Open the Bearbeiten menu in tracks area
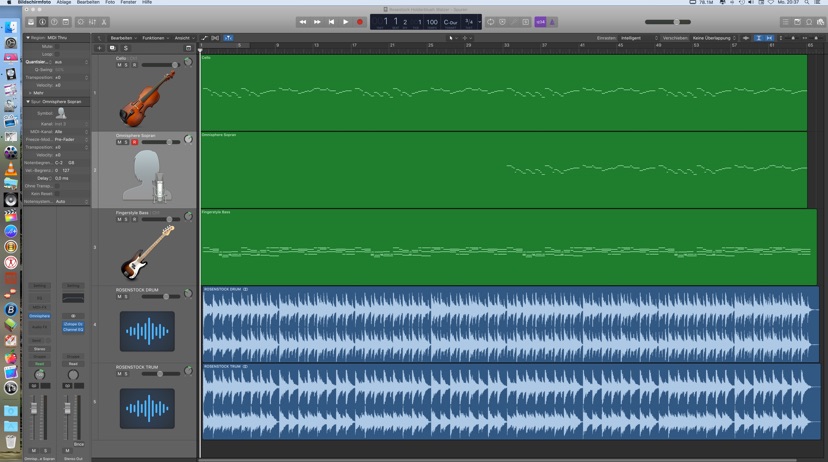 [x=124, y=38]
